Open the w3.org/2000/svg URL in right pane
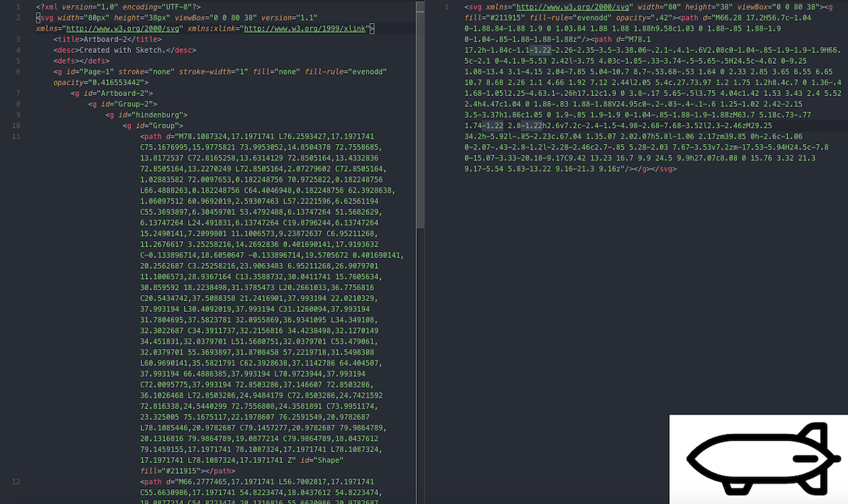Screen dimensions: 848x504 click(574, 6)
